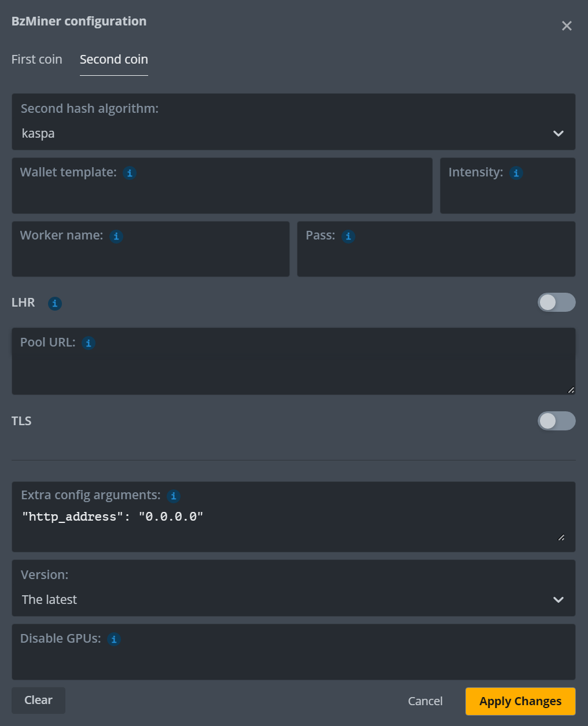Viewport: 588px width, 726px height.
Task: Click the Cancel link
Action: point(425,701)
